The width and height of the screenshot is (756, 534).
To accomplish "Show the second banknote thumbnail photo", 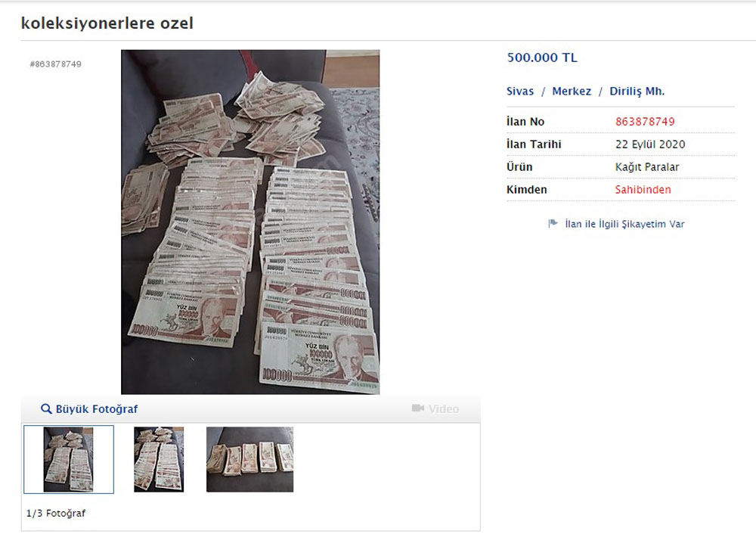I will [159, 459].
